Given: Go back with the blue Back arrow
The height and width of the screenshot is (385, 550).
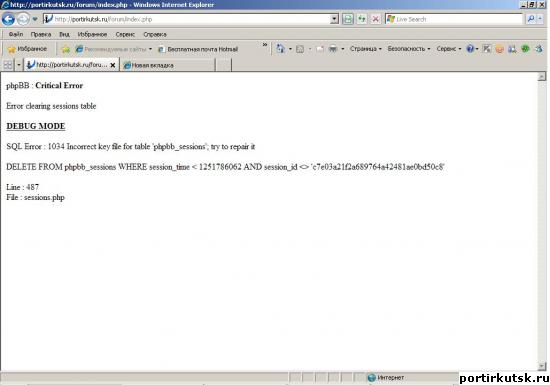Looking at the screenshot, I should pos(8,19).
